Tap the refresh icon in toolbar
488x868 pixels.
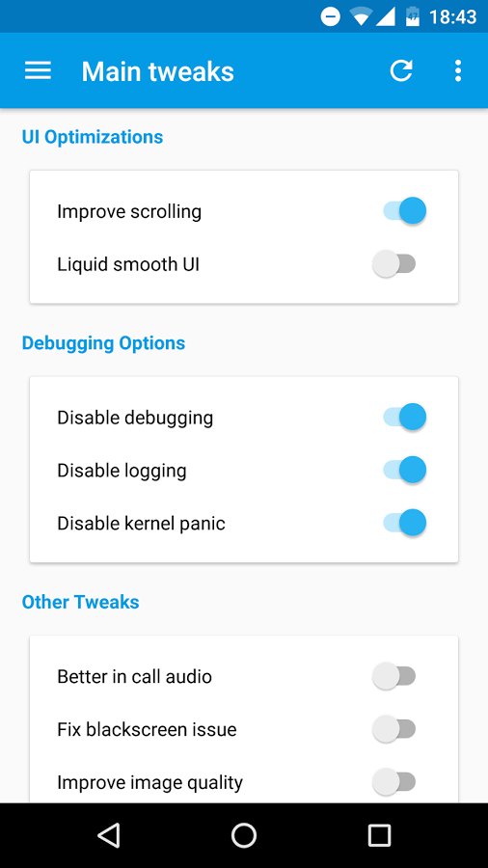[401, 70]
